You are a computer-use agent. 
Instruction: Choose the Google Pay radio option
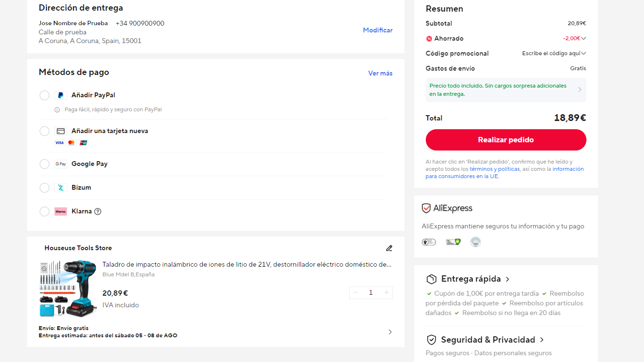tap(45, 164)
